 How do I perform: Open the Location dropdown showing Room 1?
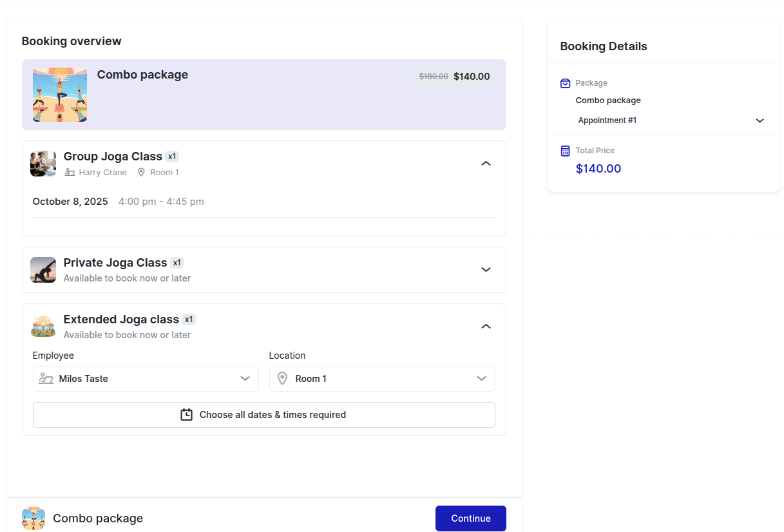coord(382,379)
